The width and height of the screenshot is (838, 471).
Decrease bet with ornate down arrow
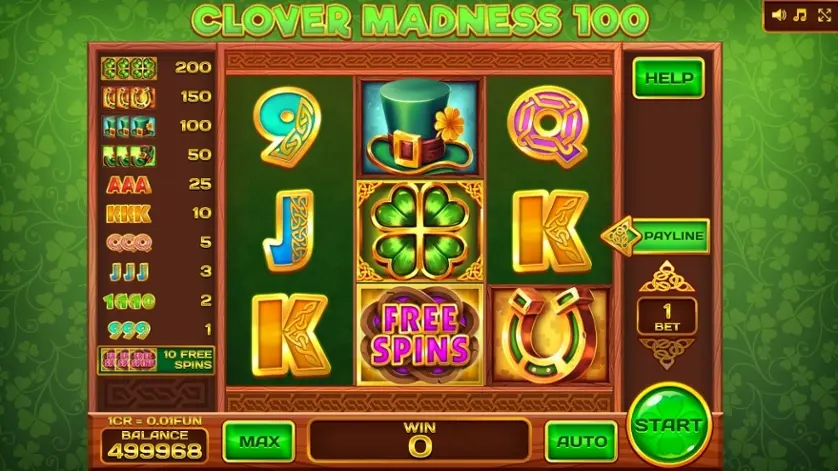click(x=666, y=353)
